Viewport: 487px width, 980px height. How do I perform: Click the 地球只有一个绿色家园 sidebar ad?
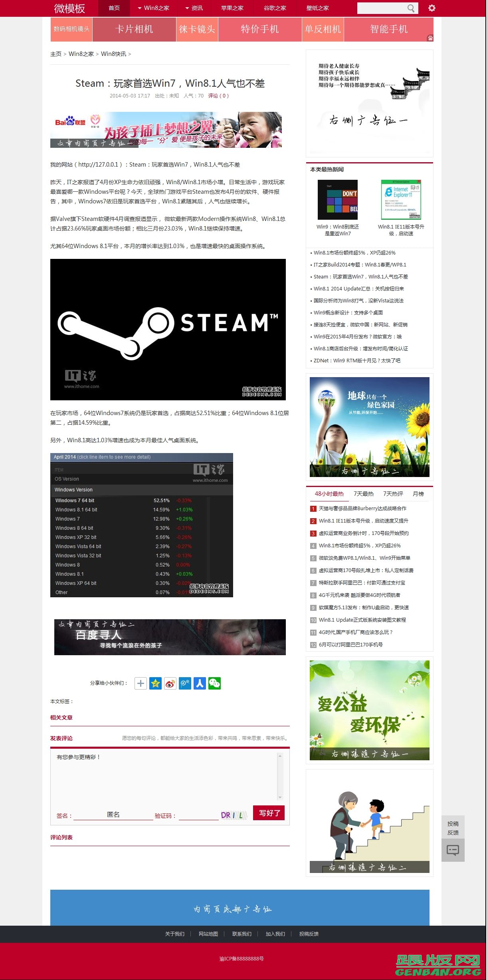(x=370, y=427)
